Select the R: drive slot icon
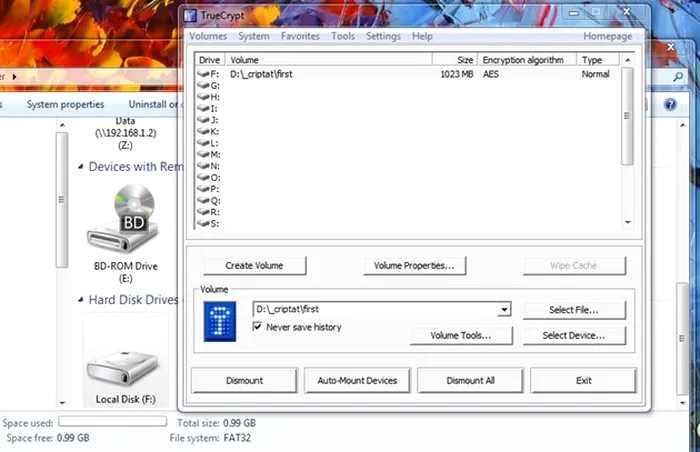The image size is (700, 452). click(x=203, y=212)
